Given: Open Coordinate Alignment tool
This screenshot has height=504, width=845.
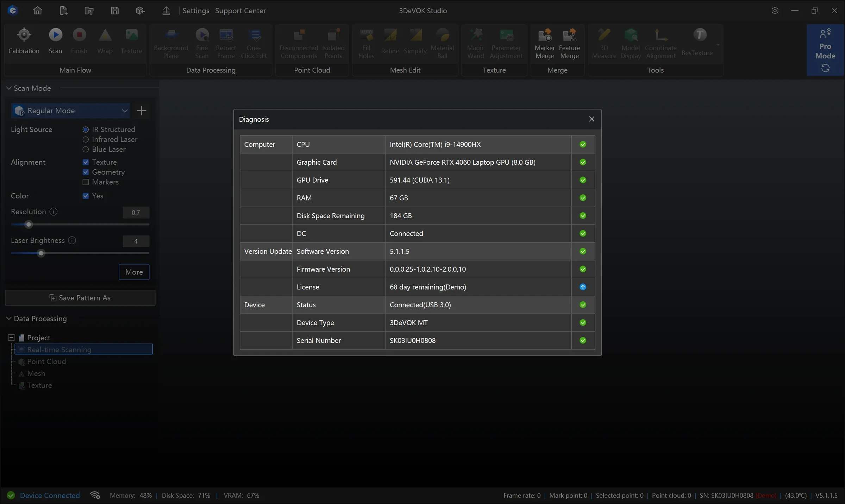Looking at the screenshot, I should pyautogui.click(x=661, y=43).
